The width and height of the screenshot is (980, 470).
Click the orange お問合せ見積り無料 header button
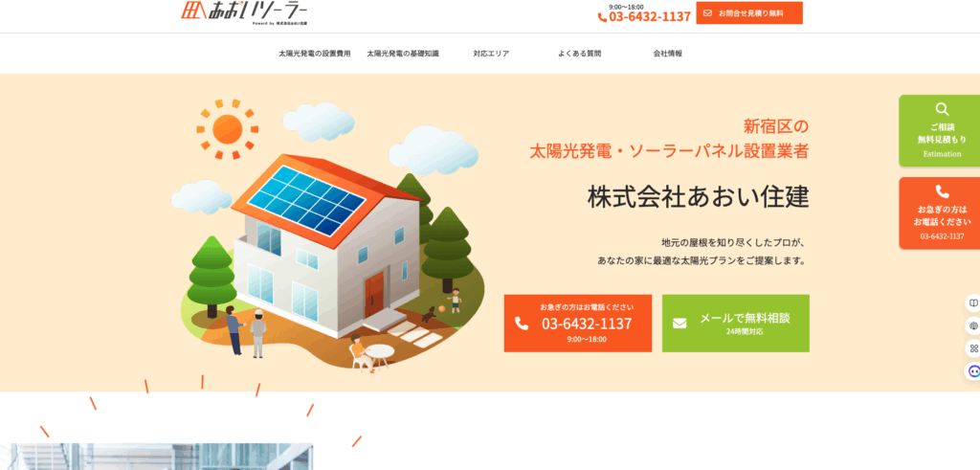749,12
